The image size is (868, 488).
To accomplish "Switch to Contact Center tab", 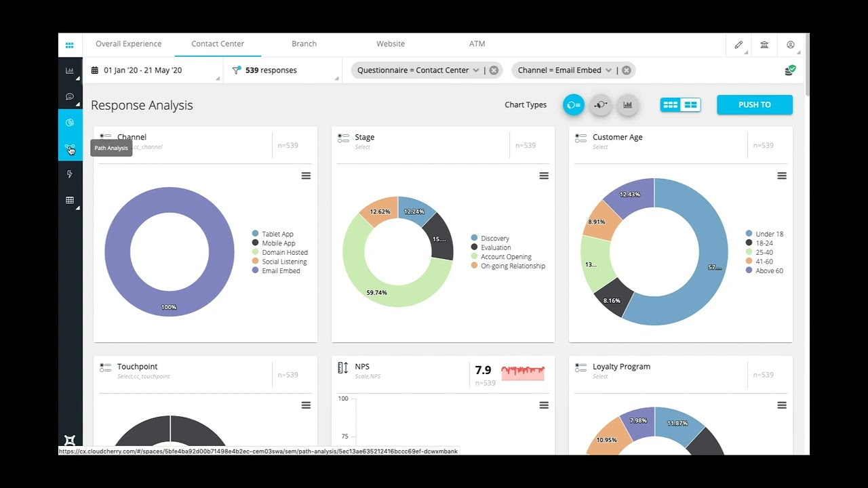I will (218, 43).
